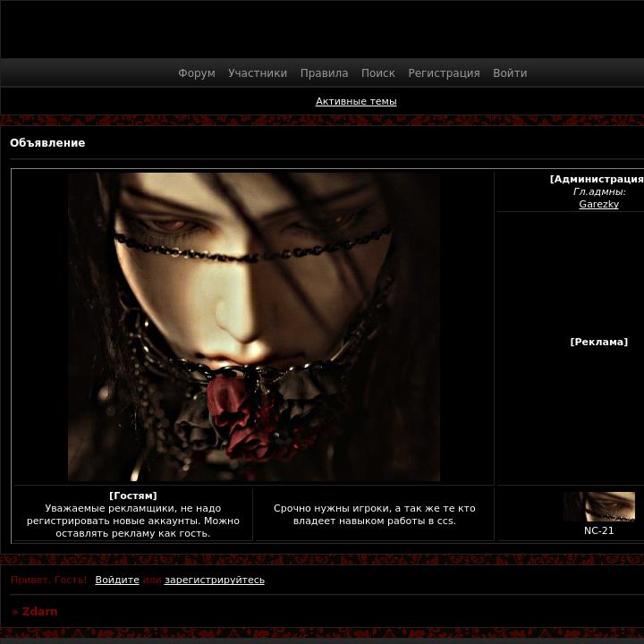Click the зарегистрируйтесь link

point(215,580)
